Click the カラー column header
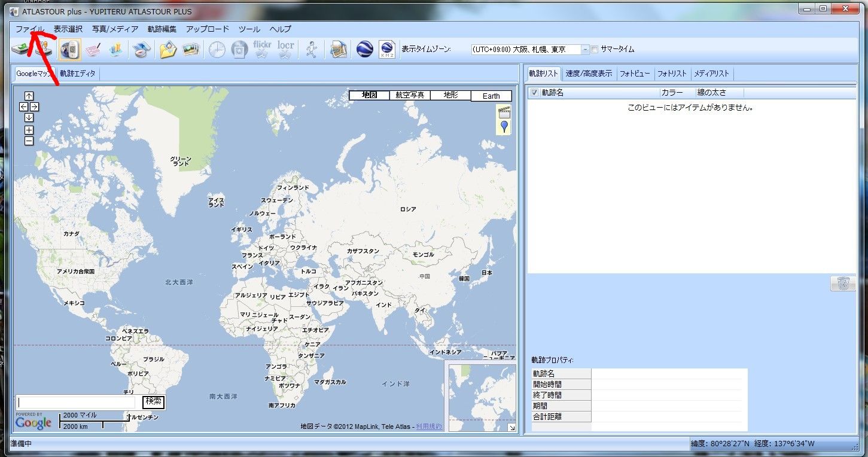This screenshot has height=457, width=868. 677,93
